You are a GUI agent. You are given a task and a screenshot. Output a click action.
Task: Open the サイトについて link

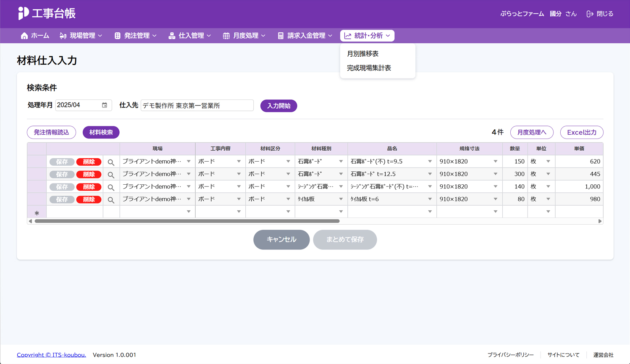563,355
